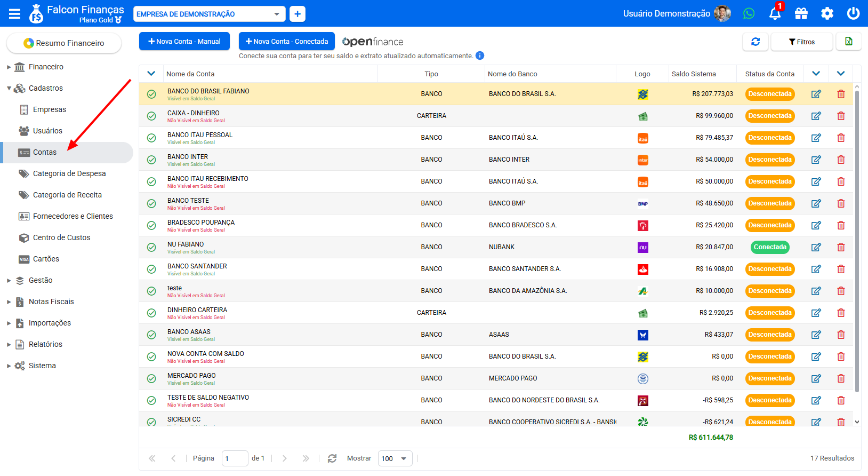Expand the Notas Fiscais menu section
Screen dimensions: 868x476
tap(9, 302)
